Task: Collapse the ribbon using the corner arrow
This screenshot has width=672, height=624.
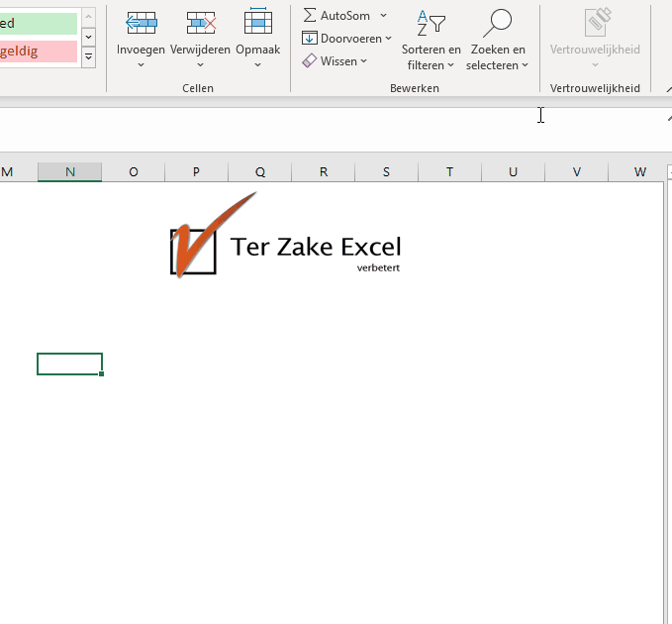Action: [669, 89]
